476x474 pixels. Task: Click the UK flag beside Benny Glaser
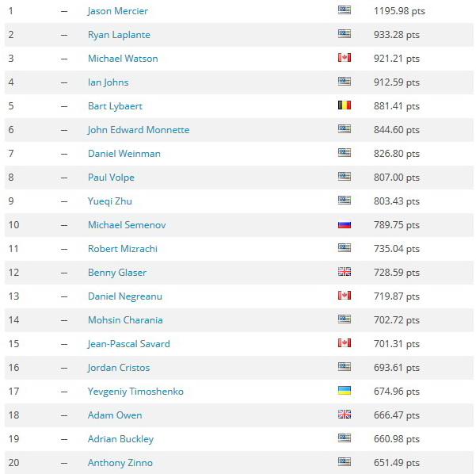point(345,272)
